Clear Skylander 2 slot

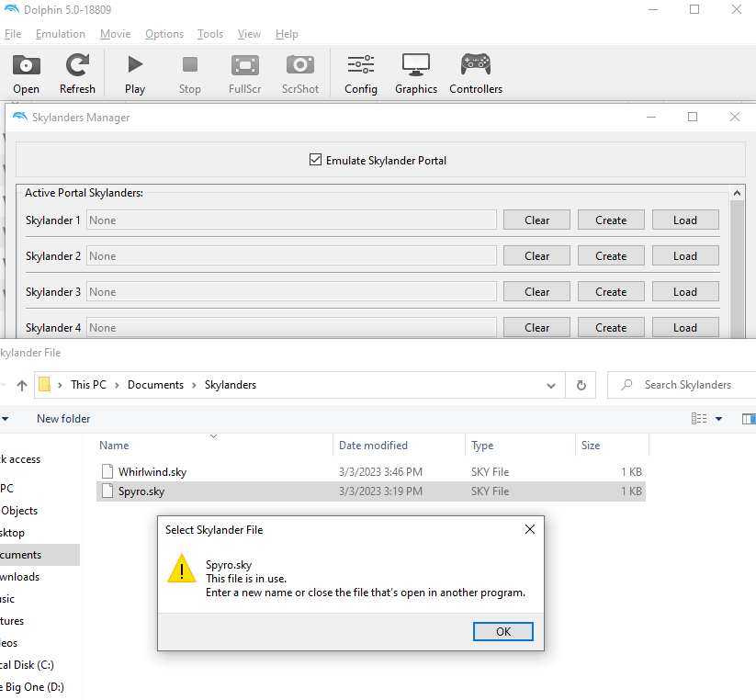[536, 255]
